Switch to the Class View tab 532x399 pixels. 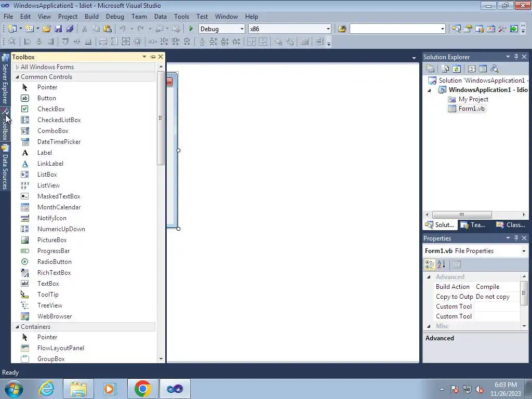(x=511, y=225)
